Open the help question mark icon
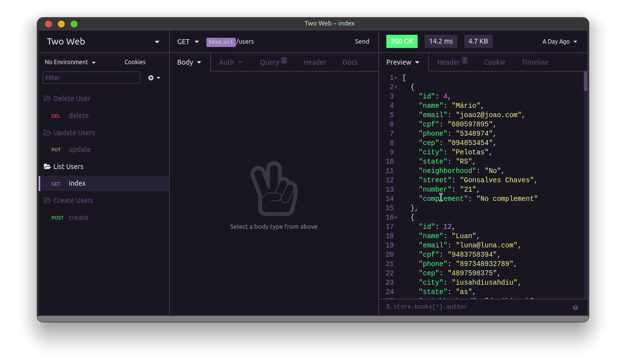626x364 pixels. pos(575,308)
